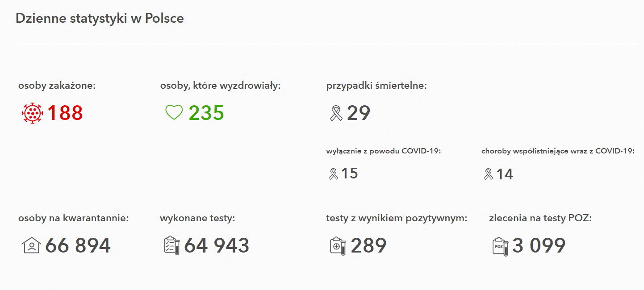Screen dimensions: 644x290
Task: Click the small ribbon icon beside 14
Action: click(489, 174)
